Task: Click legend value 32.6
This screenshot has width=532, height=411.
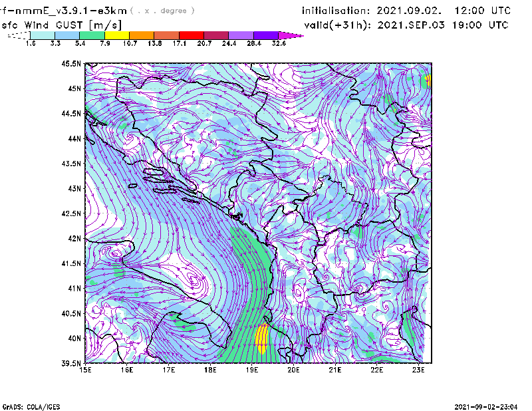Action: pos(279,43)
